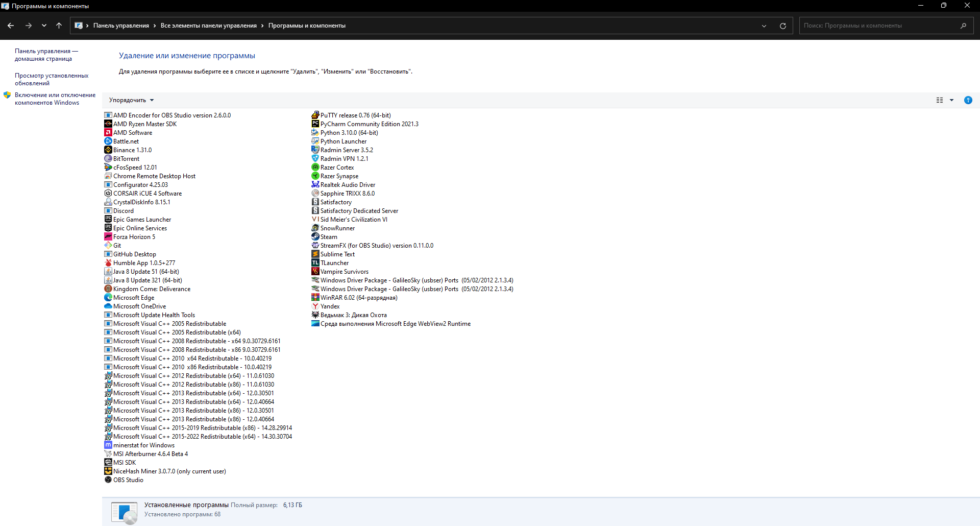Open the Упорядочить dropdown menu

pos(131,100)
